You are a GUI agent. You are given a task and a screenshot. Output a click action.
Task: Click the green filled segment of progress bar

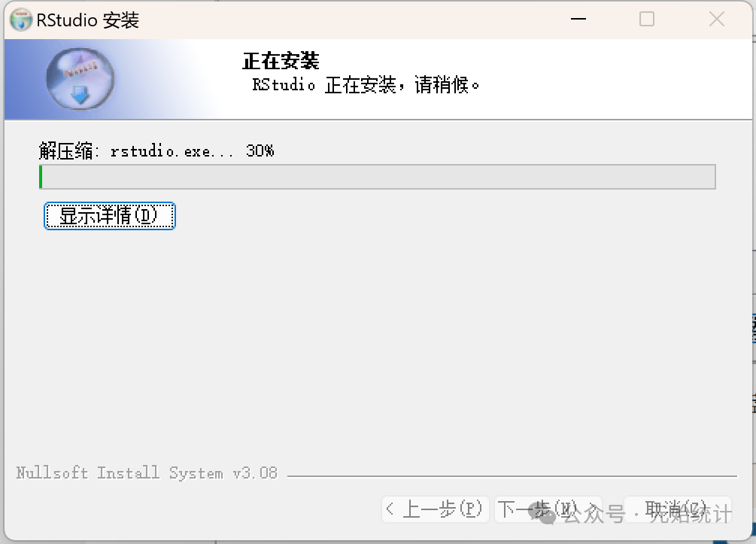coord(41,177)
